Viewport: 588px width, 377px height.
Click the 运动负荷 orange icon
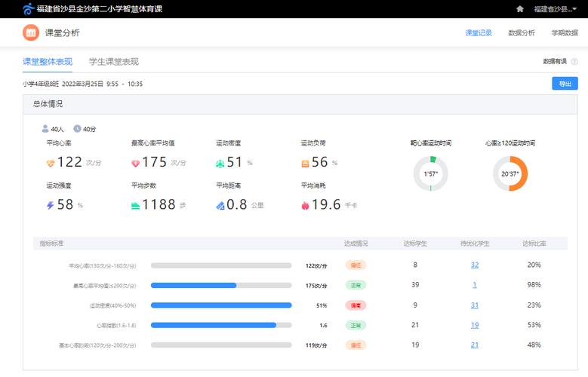pos(305,164)
